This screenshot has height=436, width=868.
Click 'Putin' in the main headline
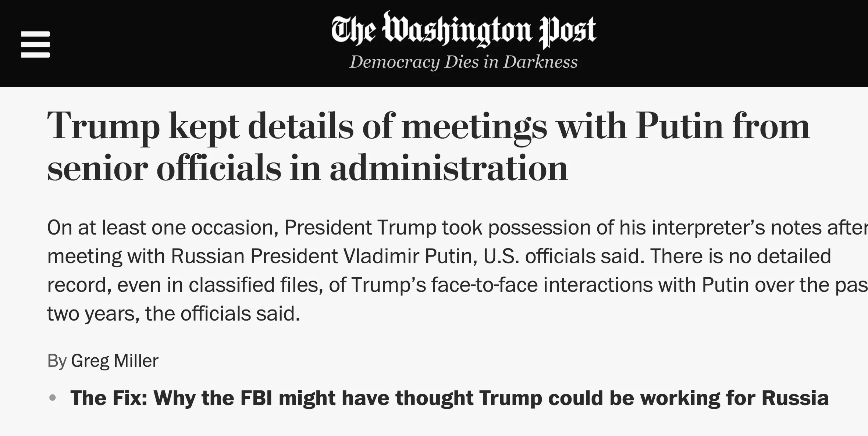pos(679,126)
